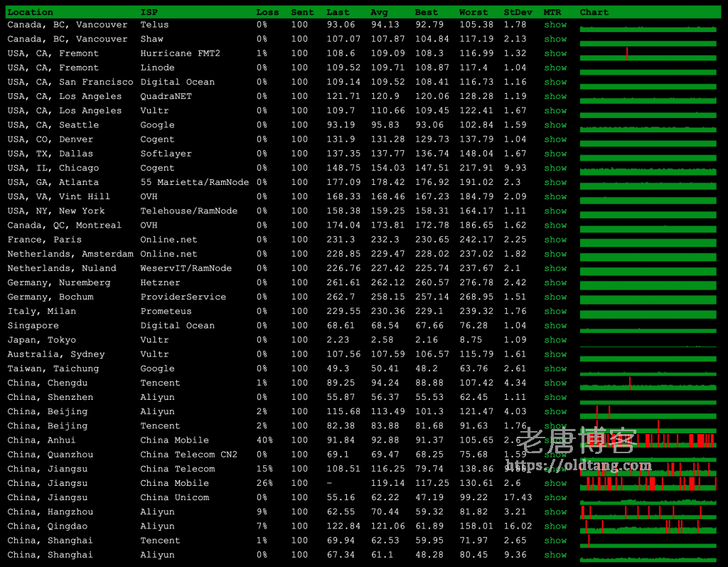Click latency chart for Chengdu Tencent row
The width and height of the screenshot is (728, 567).
tap(648, 383)
